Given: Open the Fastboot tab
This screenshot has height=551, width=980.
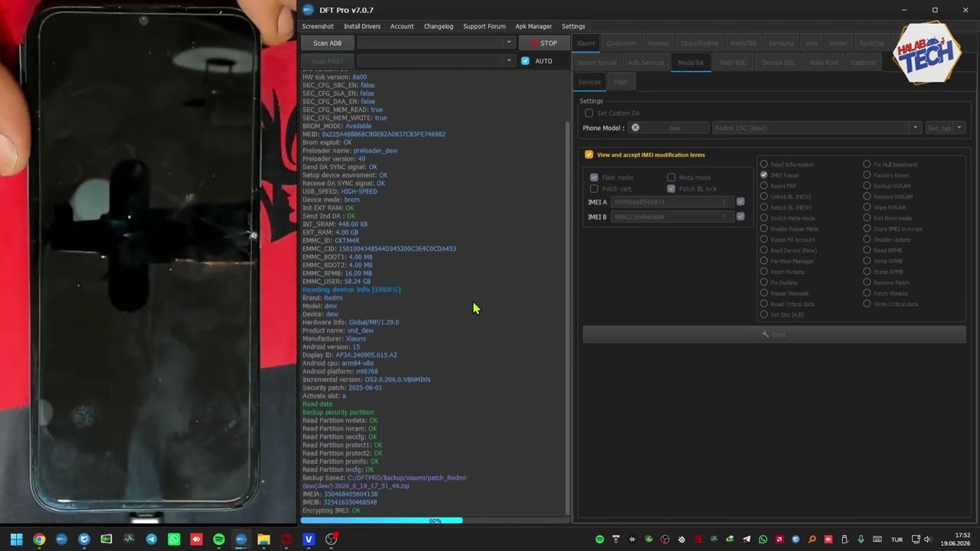Looking at the screenshot, I should [863, 62].
